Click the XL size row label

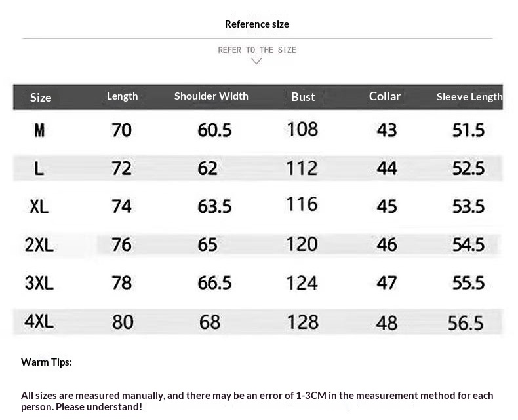(x=39, y=207)
